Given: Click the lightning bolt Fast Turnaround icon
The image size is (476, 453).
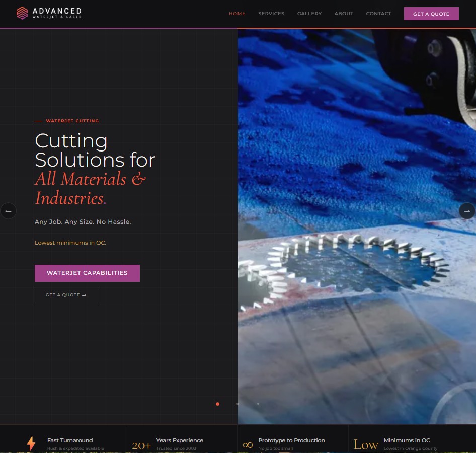Looking at the screenshot, I should click(31, 443).
